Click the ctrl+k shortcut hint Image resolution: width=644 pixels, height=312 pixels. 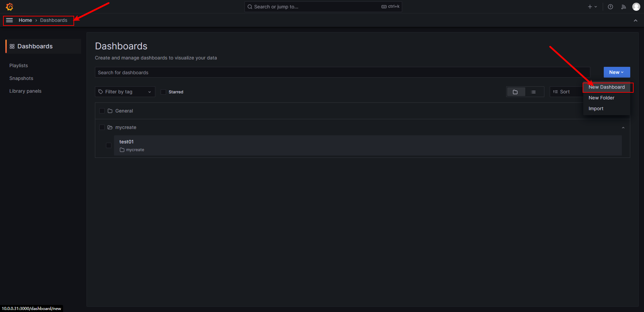click(x=390, y=6)
